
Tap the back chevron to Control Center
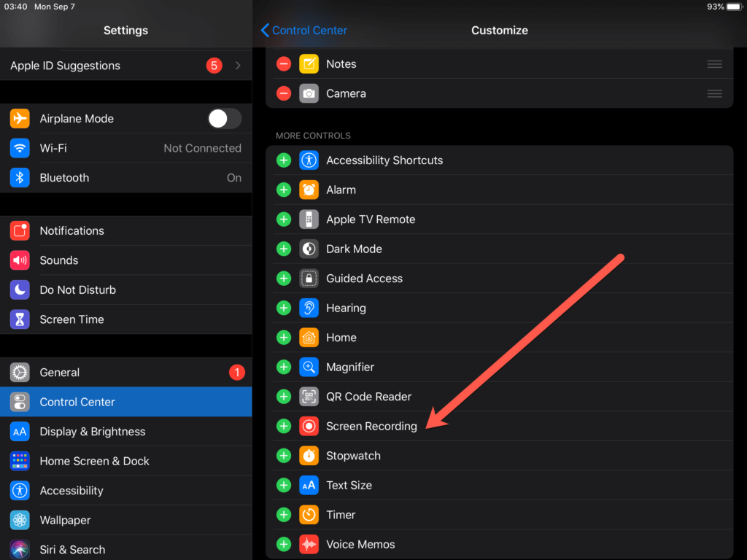point(265,30)
